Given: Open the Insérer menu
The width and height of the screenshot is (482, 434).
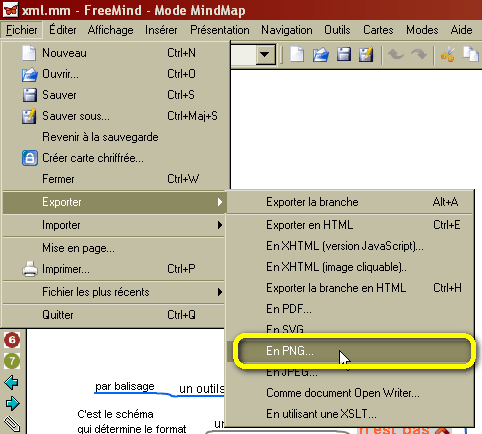Looking at the screenshot, I should 161,30.
